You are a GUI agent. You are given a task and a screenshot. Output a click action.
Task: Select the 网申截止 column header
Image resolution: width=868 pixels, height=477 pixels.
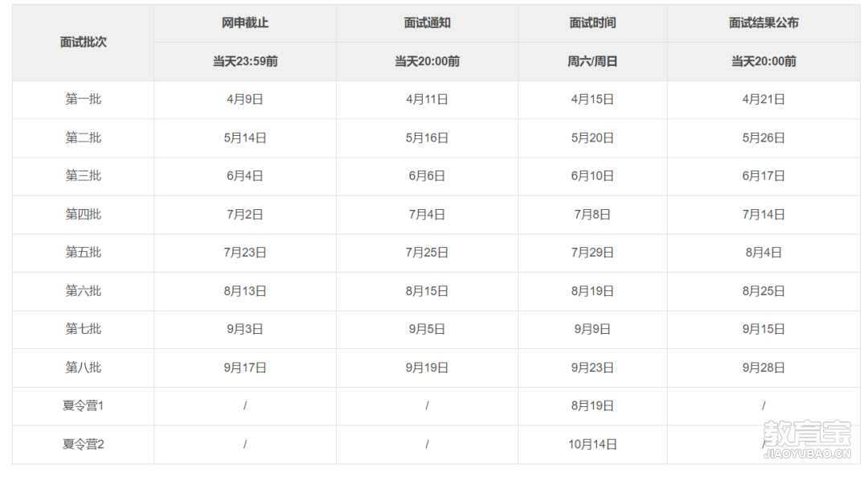244,23
